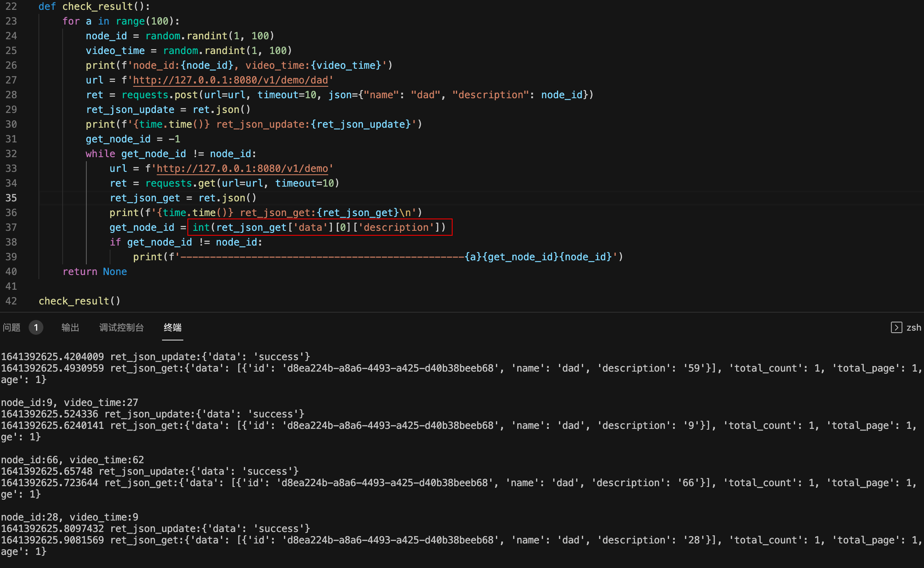Click the return None statement

(x=95, y=271)
